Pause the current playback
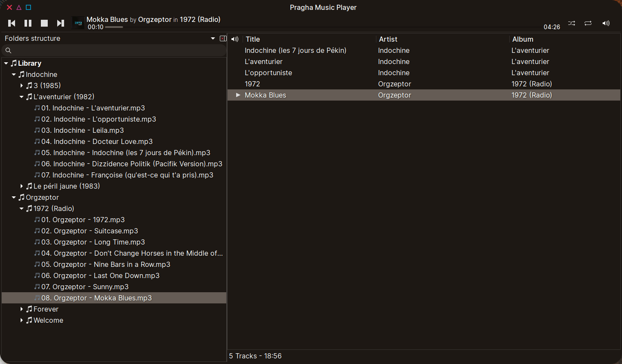Screen dimensions: 622x364 click(x=28, y=23)
